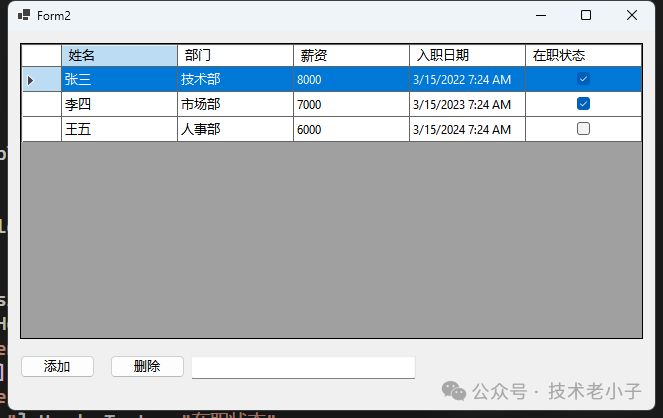
Task: Enable the 在职状态 checkbox for 王五
Action: [x=584, y=129]
